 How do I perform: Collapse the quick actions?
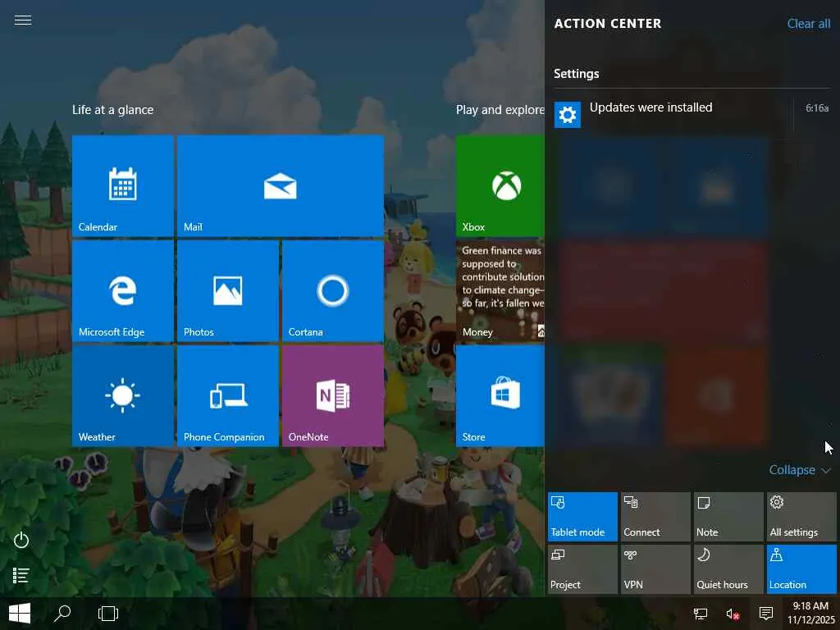point(799,470)
